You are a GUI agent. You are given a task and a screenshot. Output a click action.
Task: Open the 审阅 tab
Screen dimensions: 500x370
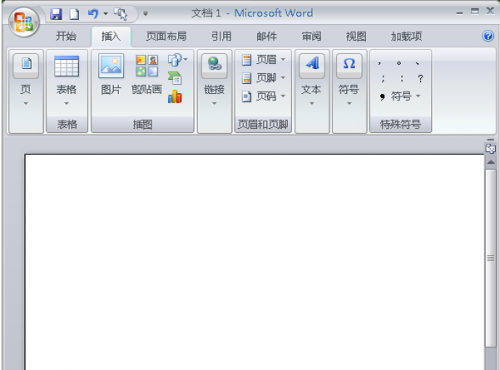[x=312, y=36]
